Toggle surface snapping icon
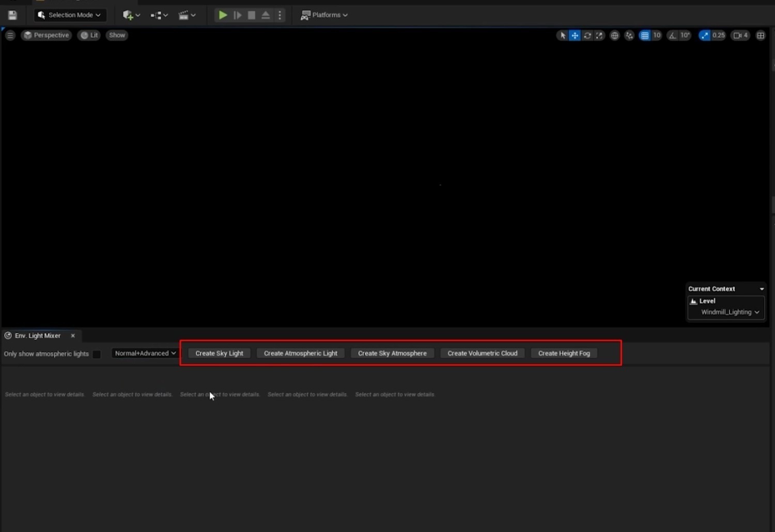The height and width of the screenshot is (532, 775). 629,35
